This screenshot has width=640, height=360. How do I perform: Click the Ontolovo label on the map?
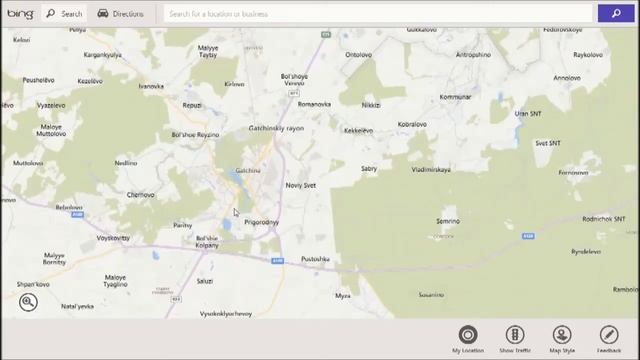(x=358, y=55)
